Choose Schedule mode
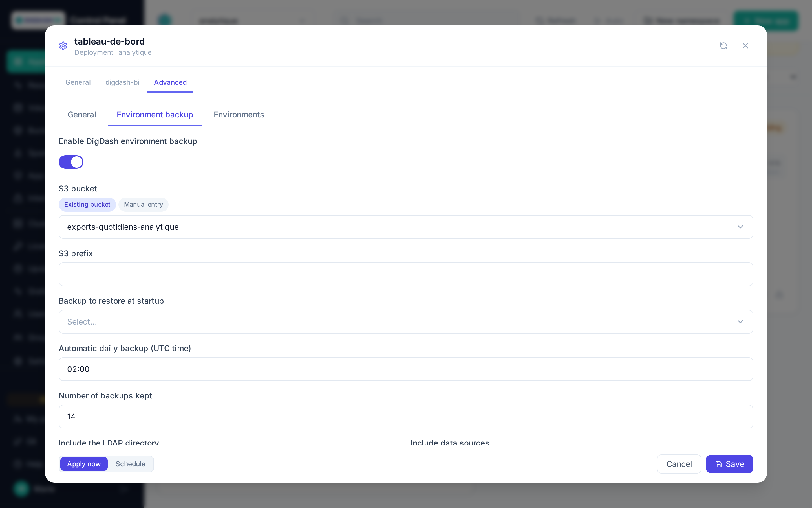Viewport: 812px width, 508px height. [130, 464]
